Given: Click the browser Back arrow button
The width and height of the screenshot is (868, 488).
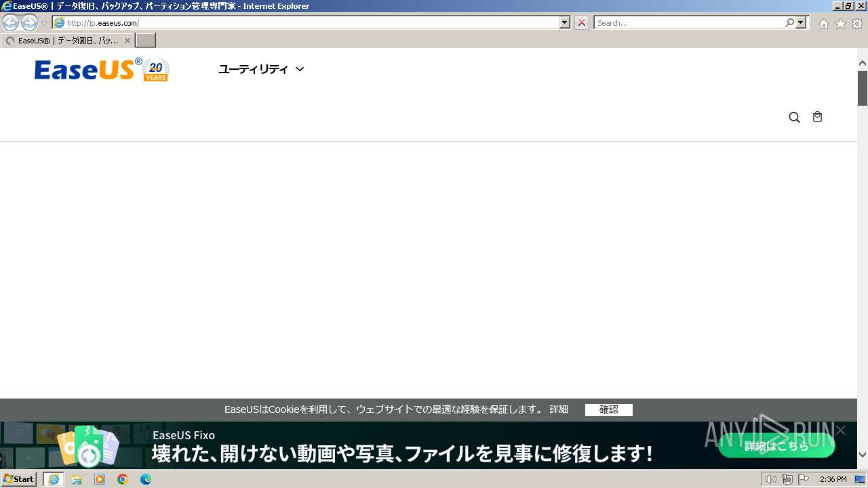Looking at the screenshot, I should coord(10,23).
